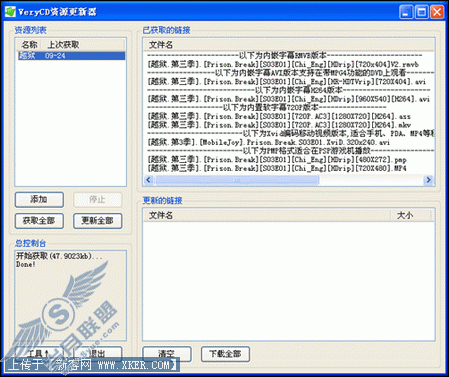The width and height of the screenshot is (449, 377).
Task: Select the 越狱 09-24 resource row
Action: tap(71, 56)
